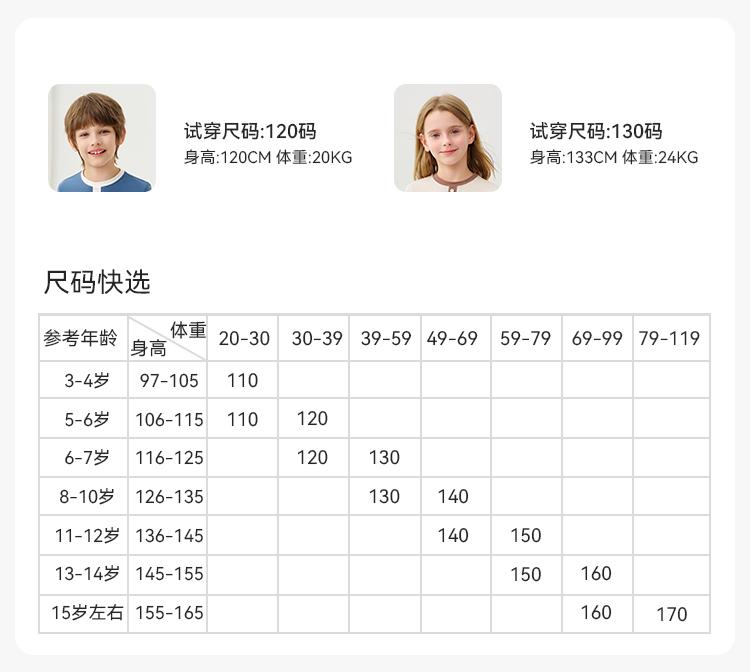This screenshot has width=750, height=672.
Task: Click the height cell '106-115'
Action: 169,420
